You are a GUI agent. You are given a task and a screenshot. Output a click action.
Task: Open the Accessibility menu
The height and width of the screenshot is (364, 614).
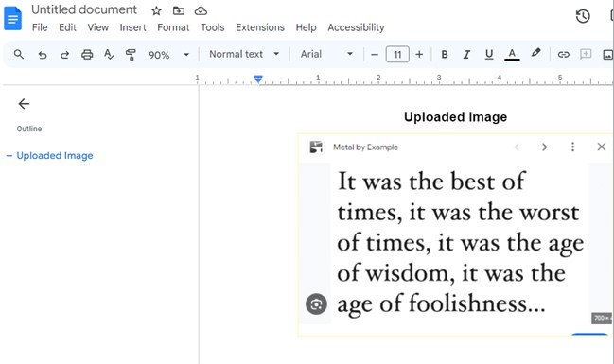356,27
